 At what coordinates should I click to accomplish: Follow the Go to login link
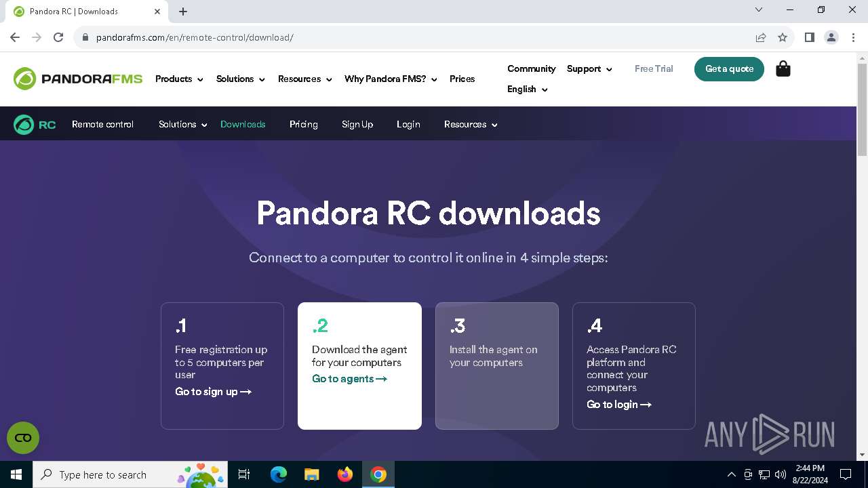point(619,404)
